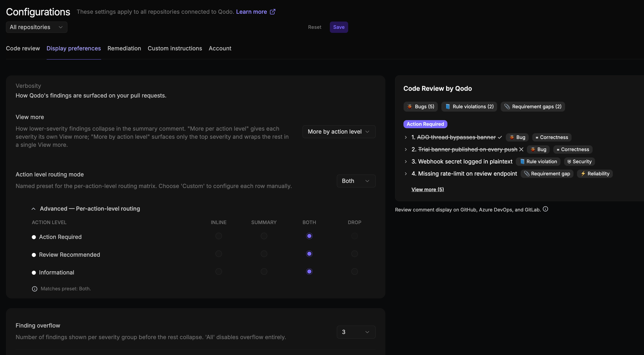Click the Rule violation tag on Webhook secret finding
The width and height of the screenshot is (644, 355).
538,162
